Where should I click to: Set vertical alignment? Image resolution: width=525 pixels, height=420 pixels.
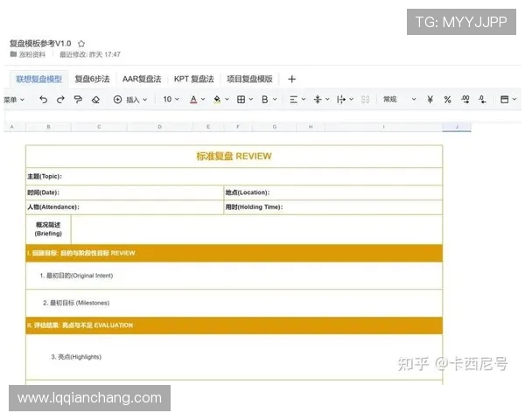click(318, 100)
